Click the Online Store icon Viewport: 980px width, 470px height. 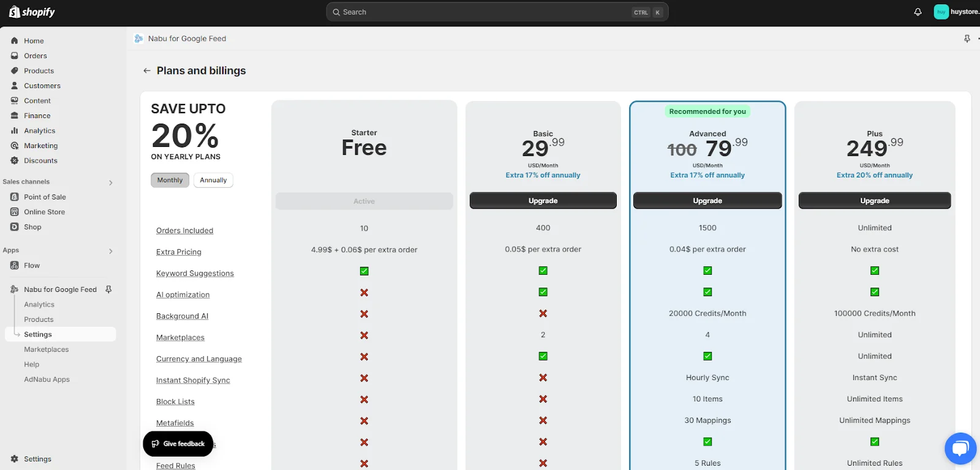click(15, 212)
